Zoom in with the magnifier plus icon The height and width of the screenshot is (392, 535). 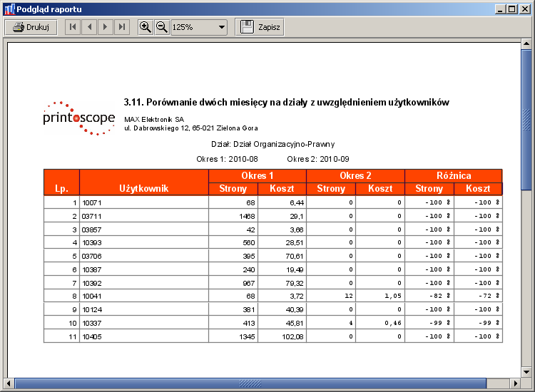coord(146,27)
